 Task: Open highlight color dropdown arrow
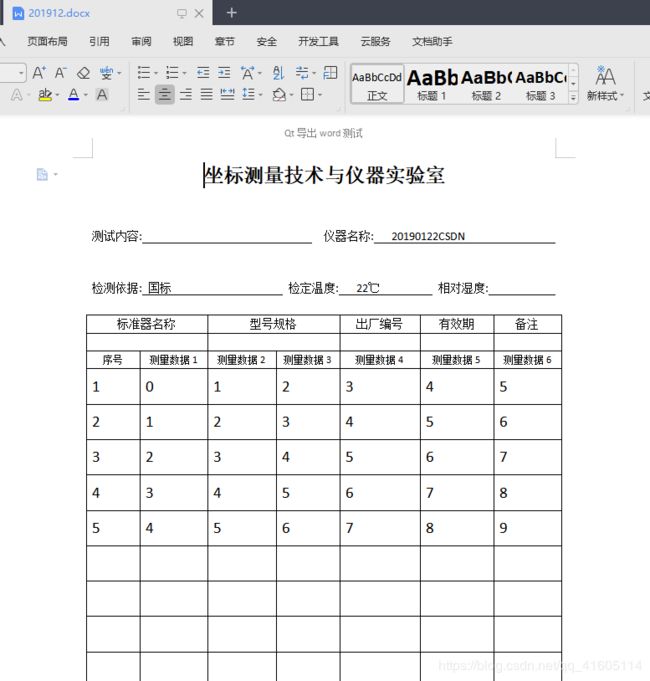click(57, 95)
